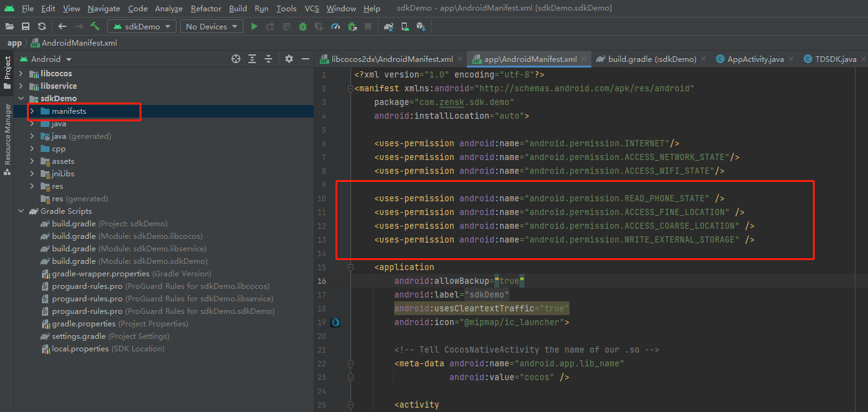Click the Run with Coverage icon

click(x=319, y=26)
